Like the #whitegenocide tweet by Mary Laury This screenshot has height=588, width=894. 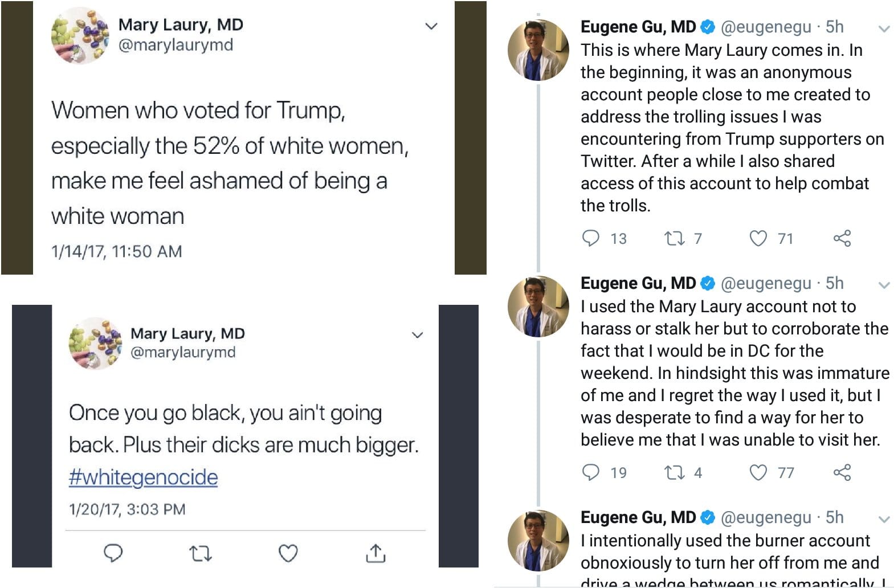(288, 553)
